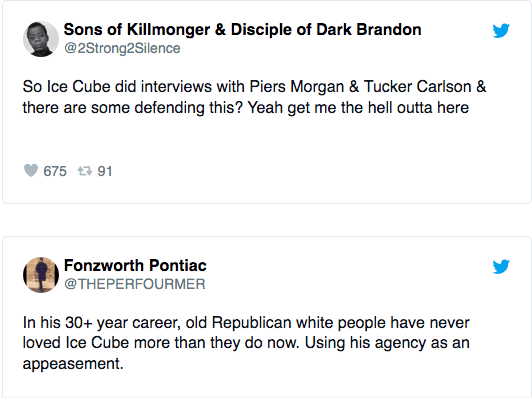Visit the @THEPERFOURMER handle
This screenshot has width=532, height=398.
point(135,284)
